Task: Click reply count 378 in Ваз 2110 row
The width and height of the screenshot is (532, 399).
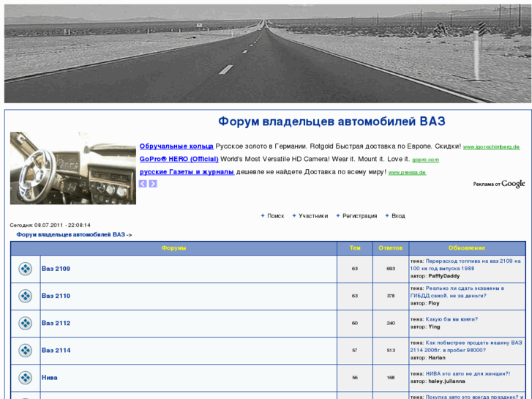Action: point(391,296)
